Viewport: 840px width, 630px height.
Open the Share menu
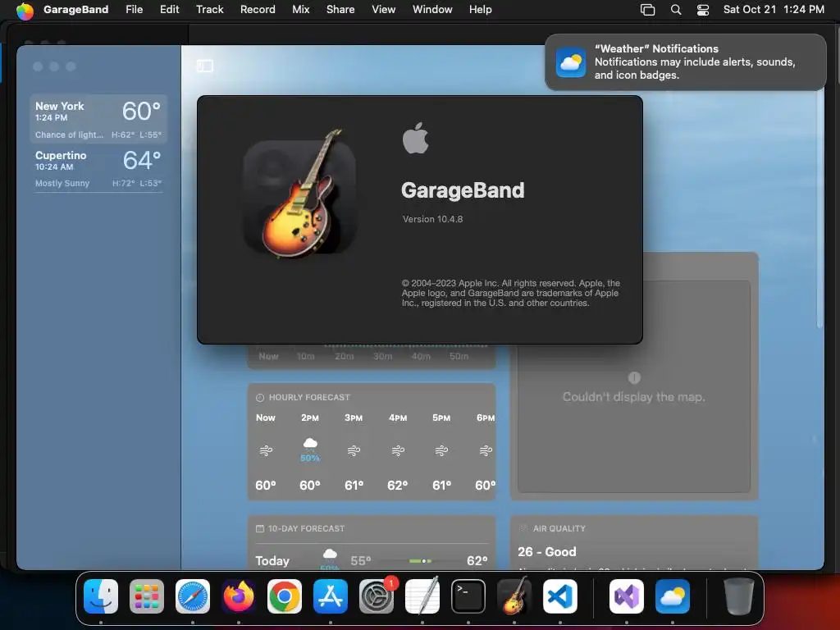340,10
